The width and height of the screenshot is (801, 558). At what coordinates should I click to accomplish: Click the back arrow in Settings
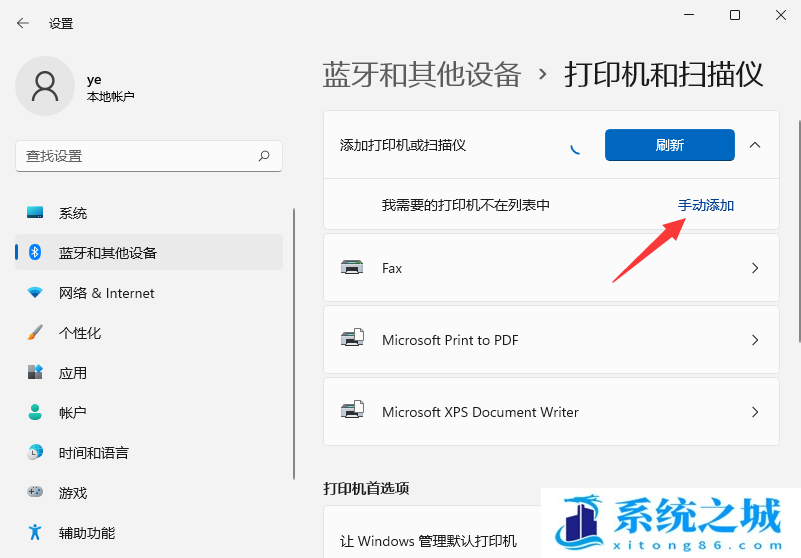point(22,23)
